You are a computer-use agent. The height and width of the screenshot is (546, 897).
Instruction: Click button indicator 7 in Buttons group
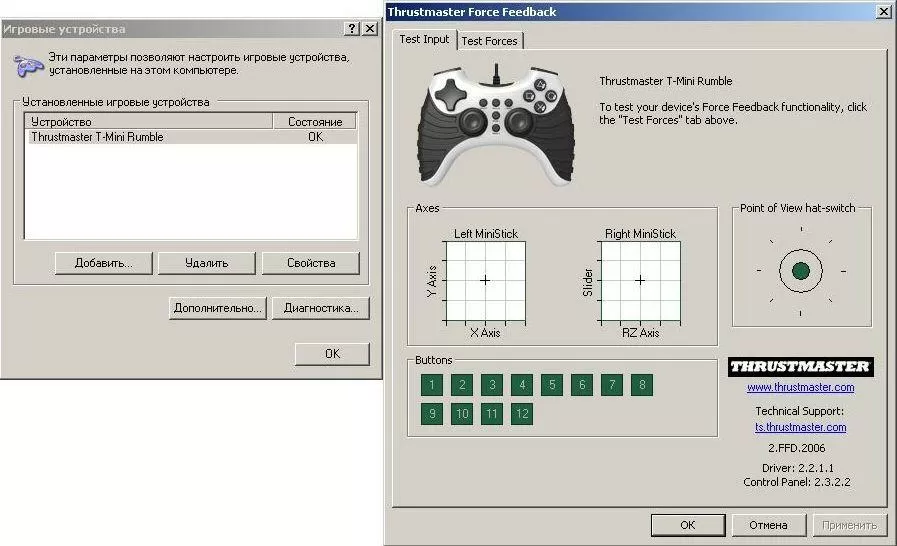612,385
